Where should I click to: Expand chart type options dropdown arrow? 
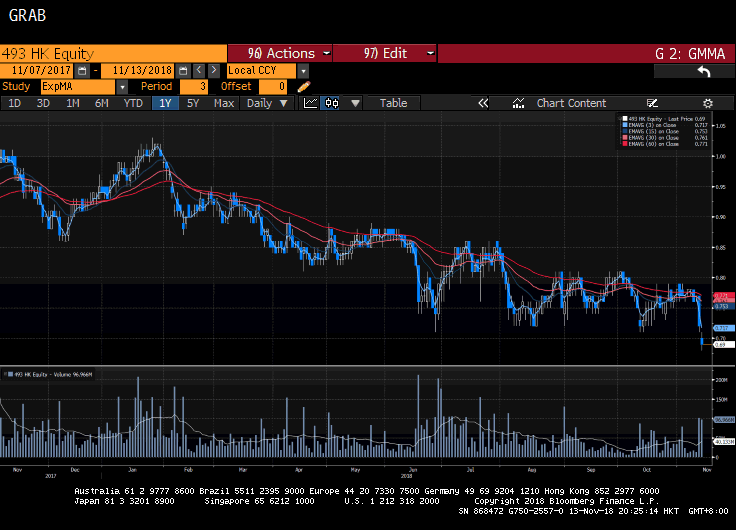[355, 103]
